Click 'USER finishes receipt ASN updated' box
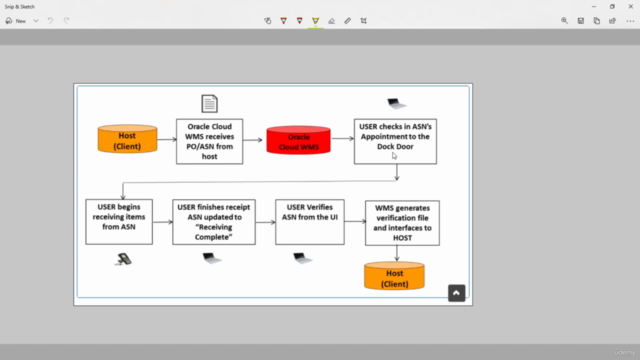The height and width of the screenshot is (360, 640). pyautogui.click(x=214, y=222)
